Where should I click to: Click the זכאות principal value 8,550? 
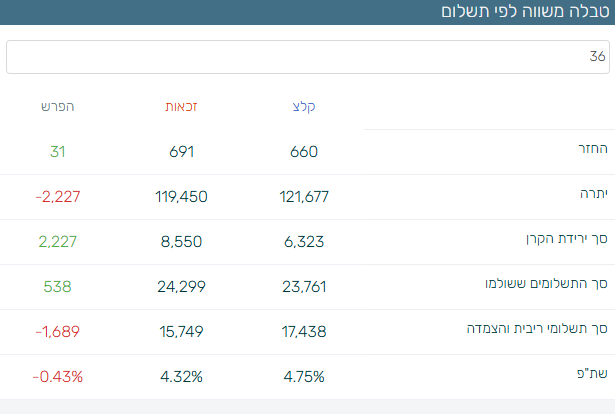pyautogui.click(x=181, y=242)
